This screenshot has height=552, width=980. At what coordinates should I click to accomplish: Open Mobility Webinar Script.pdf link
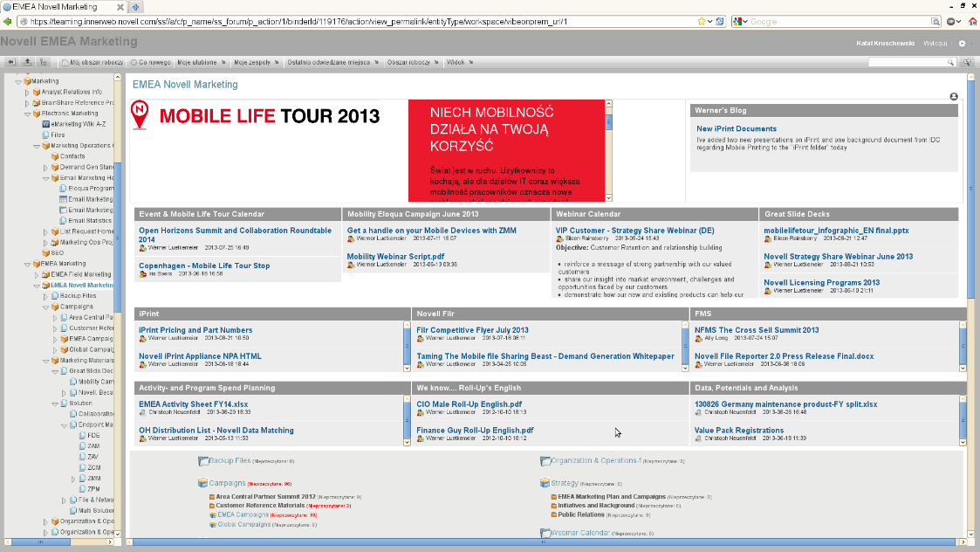395,256
